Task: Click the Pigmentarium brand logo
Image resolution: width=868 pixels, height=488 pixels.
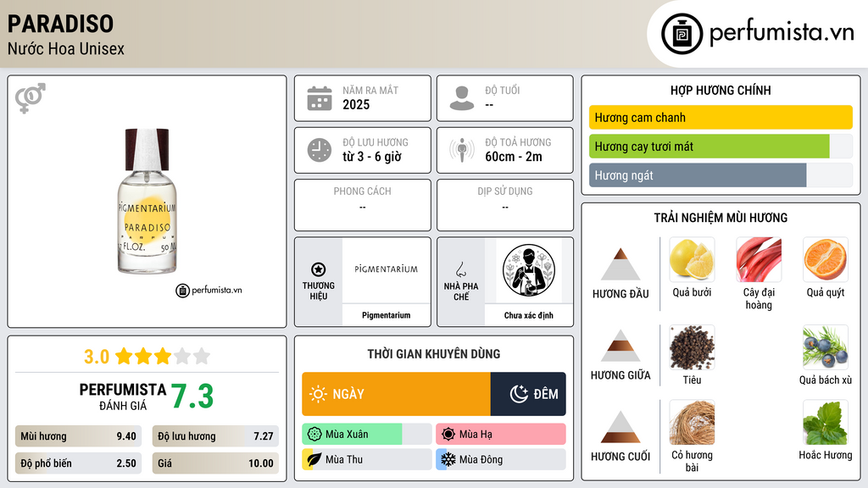Action: point(386,269)
